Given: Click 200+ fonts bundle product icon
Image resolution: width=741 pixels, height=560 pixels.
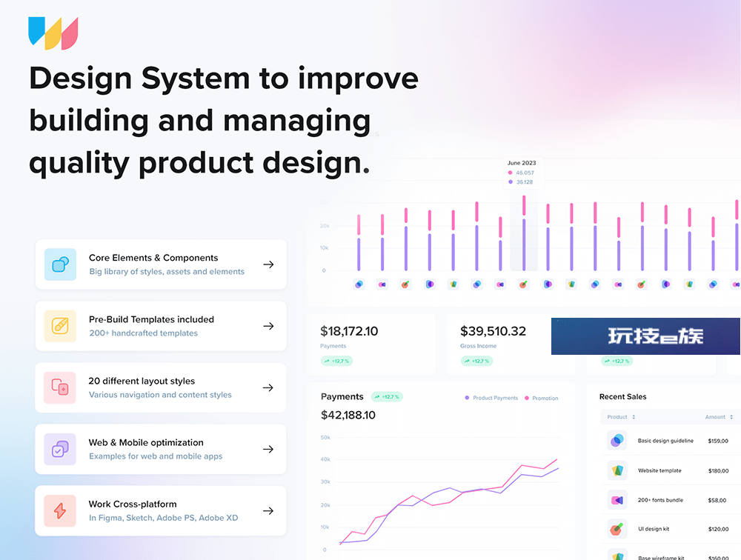Looking at the screenshot, I should point(617,500).
